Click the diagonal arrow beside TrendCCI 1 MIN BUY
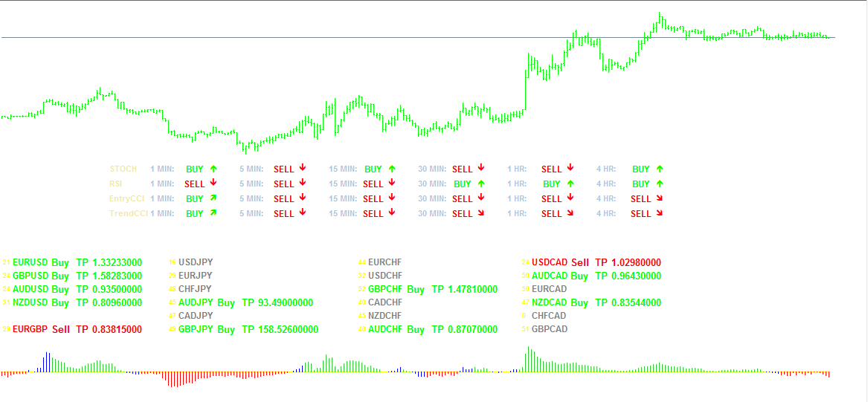The height and width of the screenshot is (402, 868). coord(213,213)
